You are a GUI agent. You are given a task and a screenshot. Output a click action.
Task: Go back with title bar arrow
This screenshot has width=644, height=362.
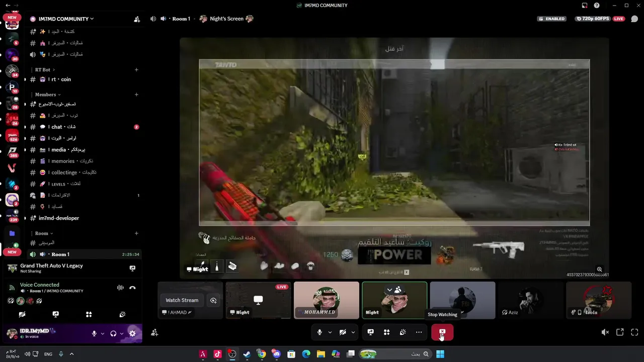click(x=8, y=6)
